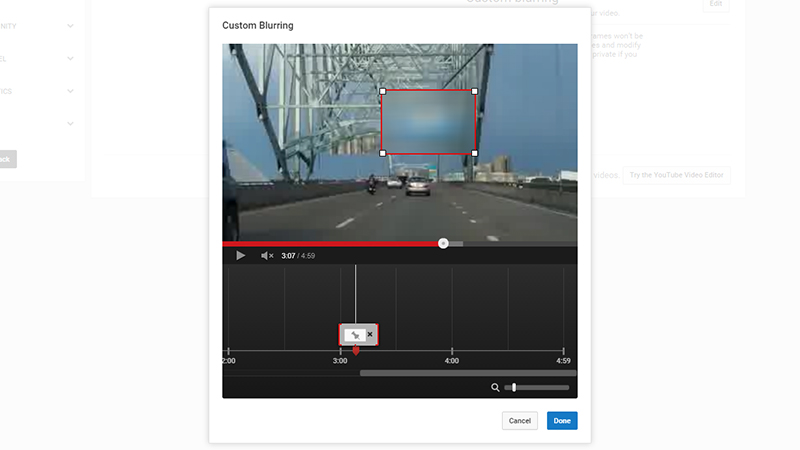The height and width of the screenshot is (450, 800).
Task: Jump to the 4:59 end mark on timeline
Action: tap(563, 361)
